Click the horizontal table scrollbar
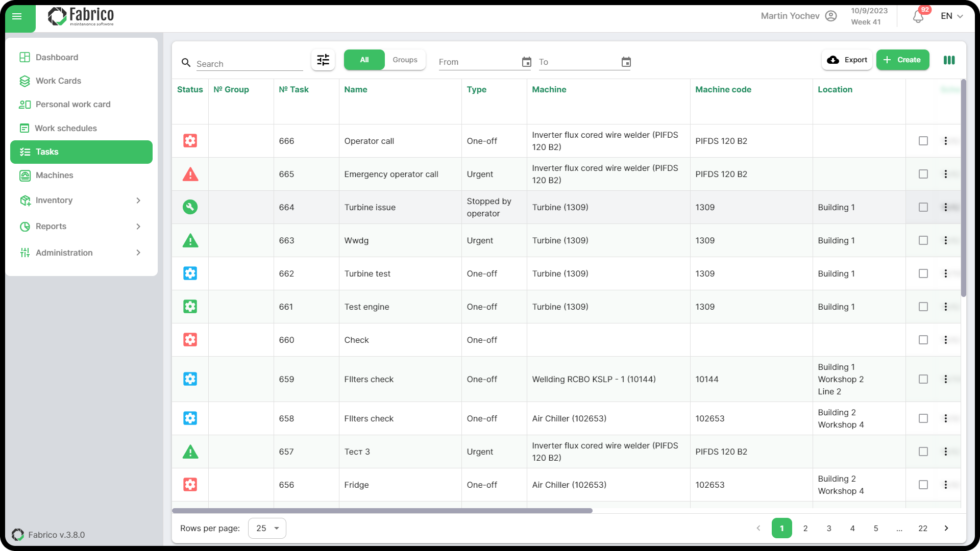Image resolution: width=980 pixels, height=551 pixels. coord(382,511)
